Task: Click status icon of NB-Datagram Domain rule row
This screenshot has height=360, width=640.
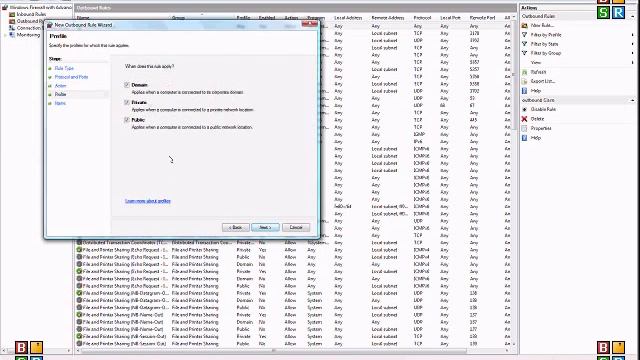Action: (79, 300)
